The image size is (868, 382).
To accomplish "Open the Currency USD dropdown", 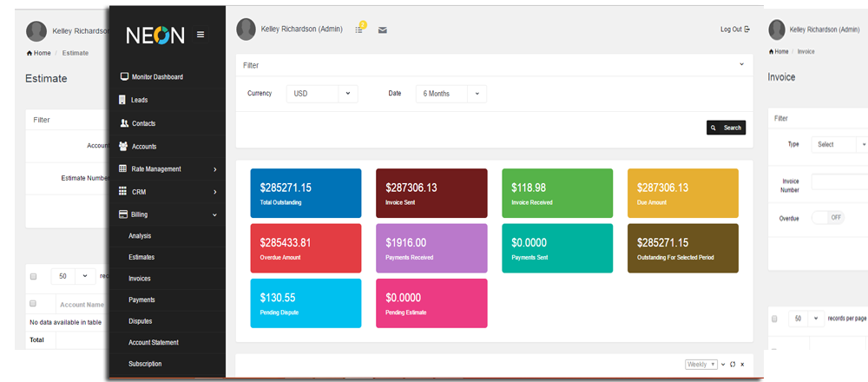I will point(321,94).
